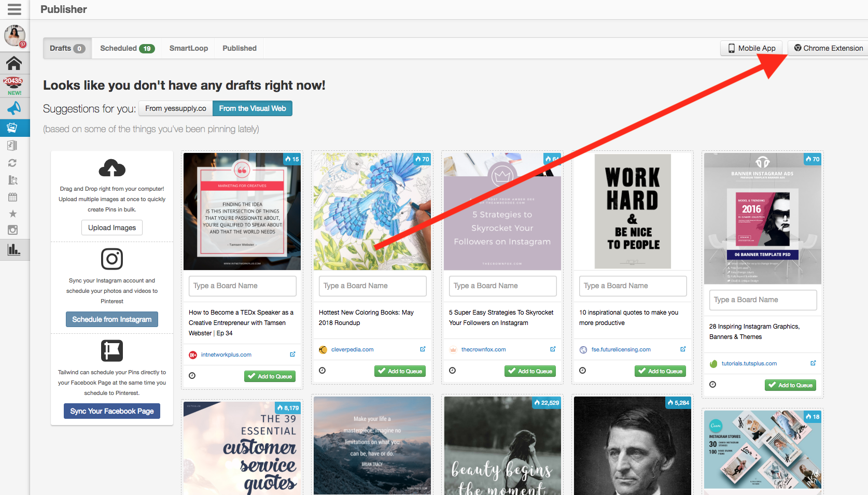868x495 pixels.
Task: Click the clock icon on TEDx Speaker card
Action: pos(192,376)
